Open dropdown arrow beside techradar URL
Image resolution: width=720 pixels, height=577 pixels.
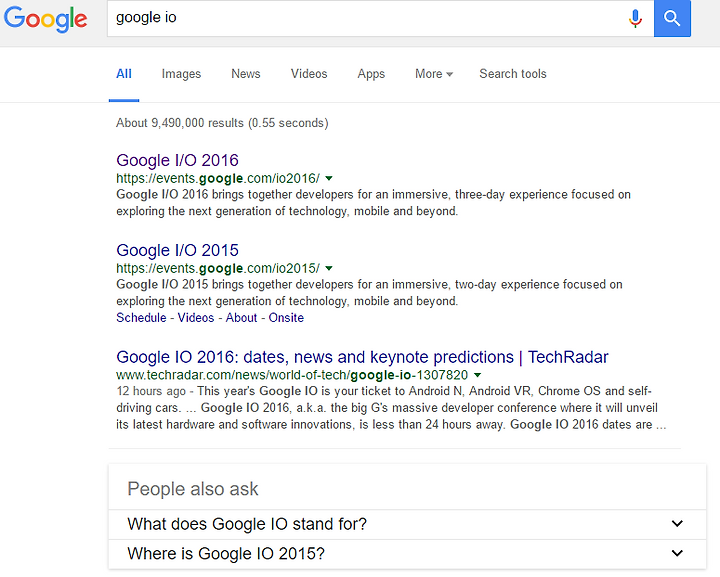pos(478,375)
